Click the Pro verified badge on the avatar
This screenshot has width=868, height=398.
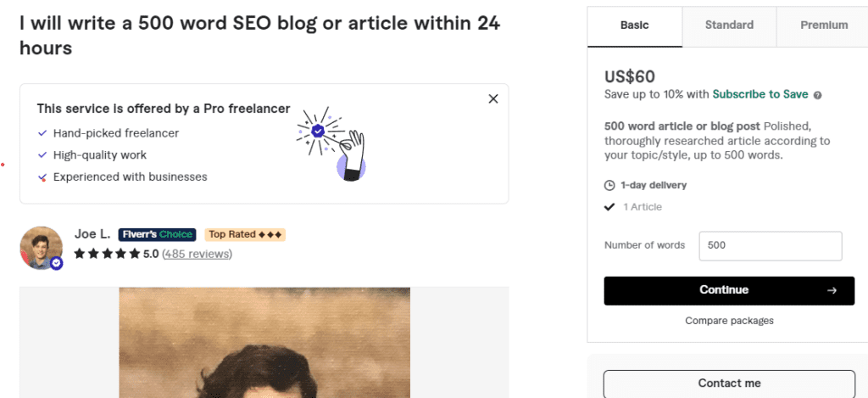[57, 264]
